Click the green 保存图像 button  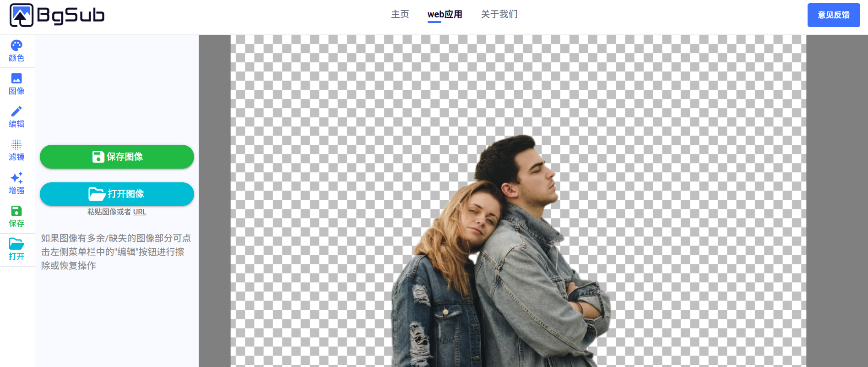(117, 157)
